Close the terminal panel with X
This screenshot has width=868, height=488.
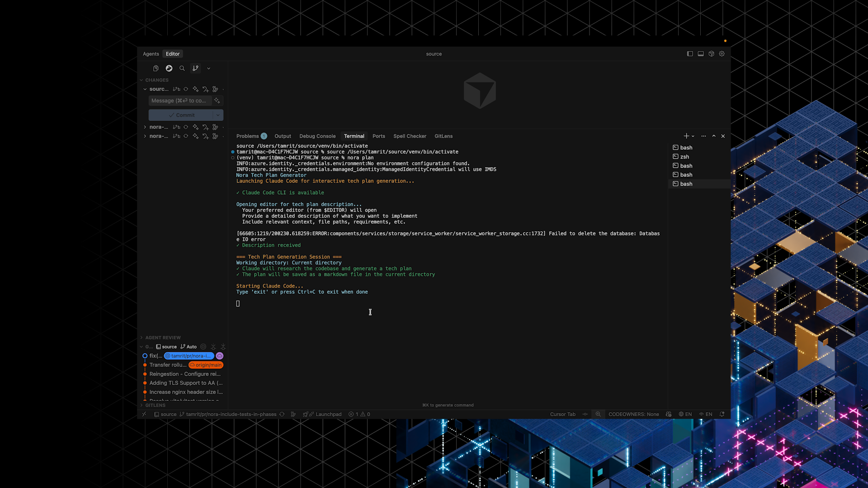click(x=723, y=136)
